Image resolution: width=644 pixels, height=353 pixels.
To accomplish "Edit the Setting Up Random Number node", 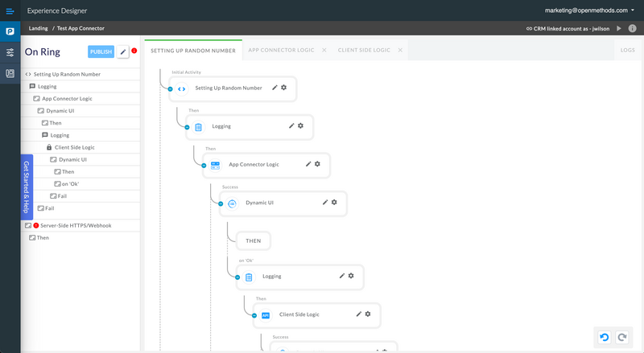I will 275,88.
